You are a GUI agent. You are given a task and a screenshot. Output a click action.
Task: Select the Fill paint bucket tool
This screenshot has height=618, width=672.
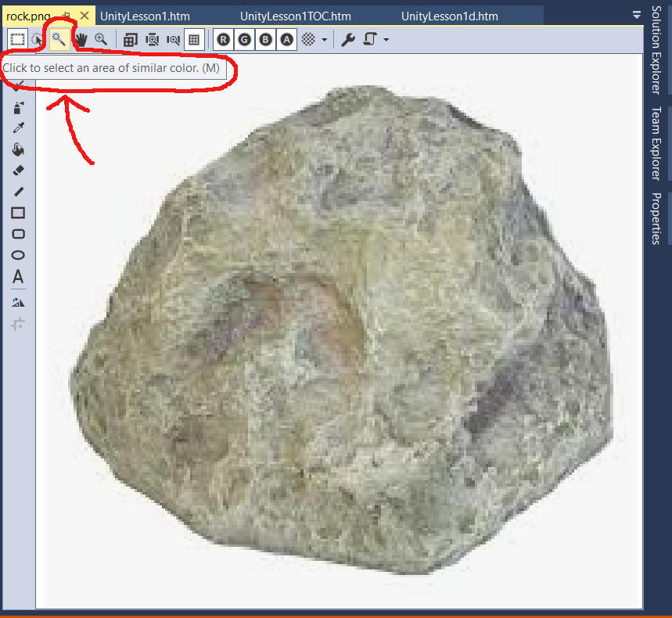click(18, 149)
